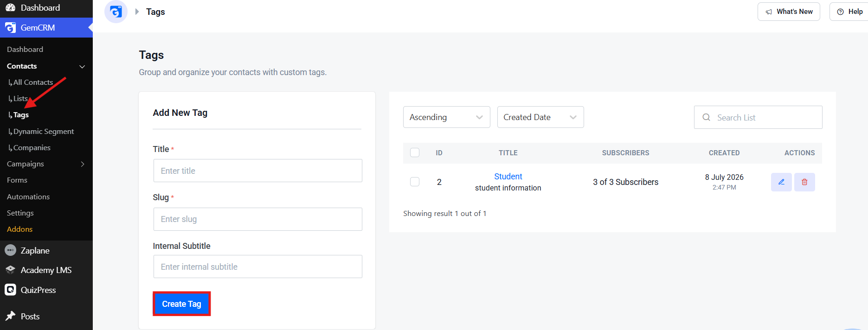
Task: Click the GemCRM logo in breadcrumb header
Action: pos(116,12)
